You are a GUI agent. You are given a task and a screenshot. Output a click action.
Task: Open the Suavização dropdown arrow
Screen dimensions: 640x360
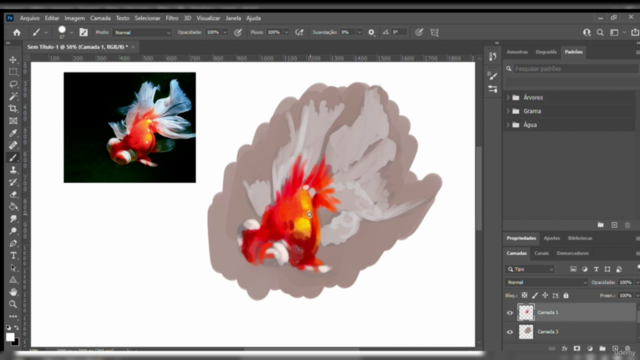(359, 32)
